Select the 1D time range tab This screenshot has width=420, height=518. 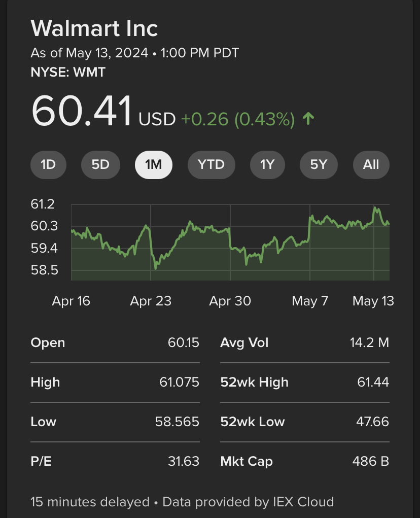pos(48,164)
